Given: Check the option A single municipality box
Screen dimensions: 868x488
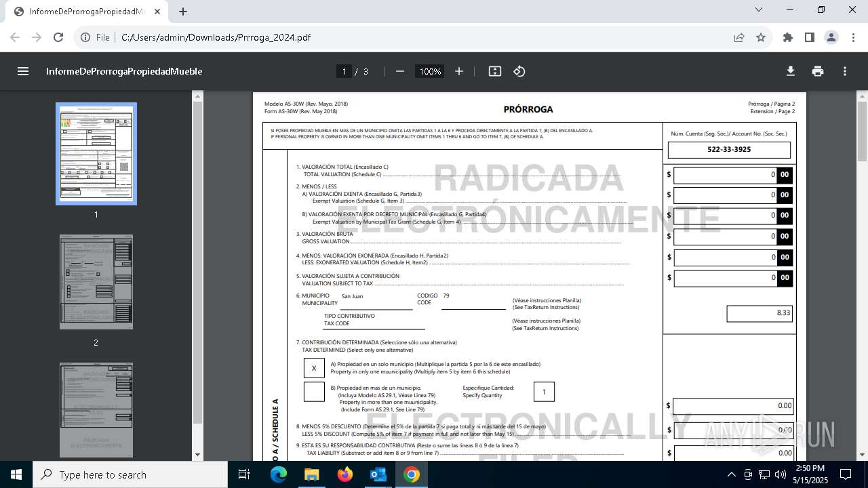Looking at the screenshot, I should coord(314,368).
